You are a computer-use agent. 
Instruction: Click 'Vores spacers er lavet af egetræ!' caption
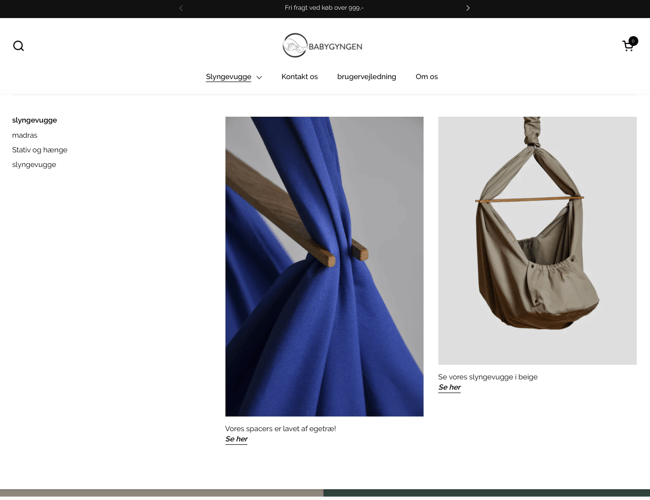[x=280, y=429]
